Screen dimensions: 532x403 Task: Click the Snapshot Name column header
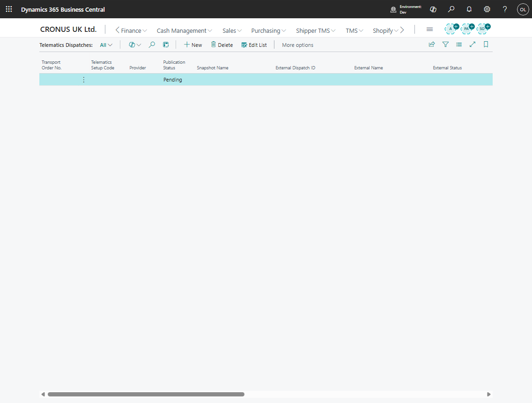[x=213, y=68]
